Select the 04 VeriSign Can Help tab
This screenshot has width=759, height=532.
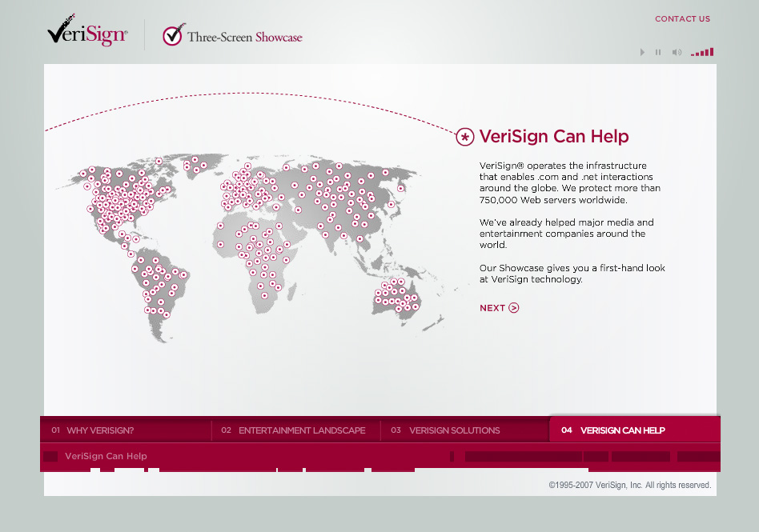635,430
